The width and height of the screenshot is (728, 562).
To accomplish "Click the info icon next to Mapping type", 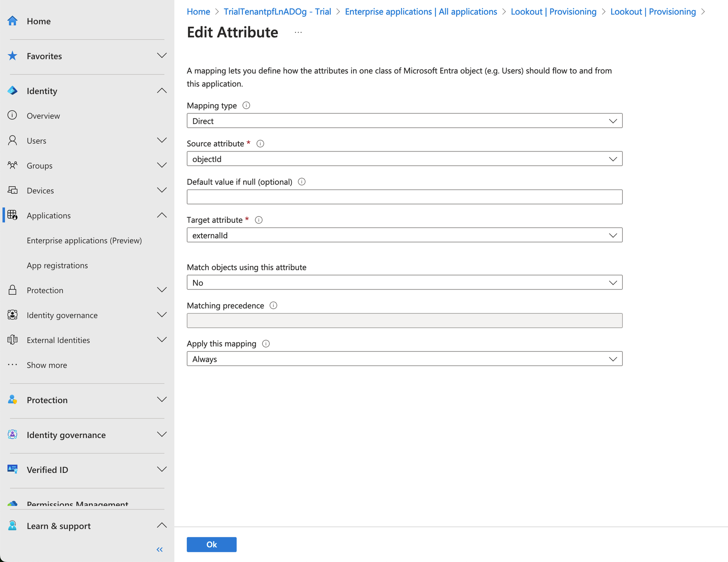I will click(x=246, y=105).
